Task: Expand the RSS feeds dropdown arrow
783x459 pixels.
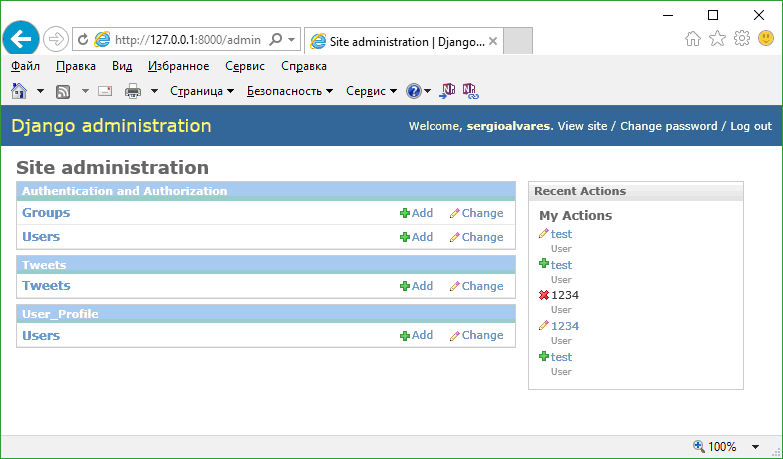Action: 85,91
